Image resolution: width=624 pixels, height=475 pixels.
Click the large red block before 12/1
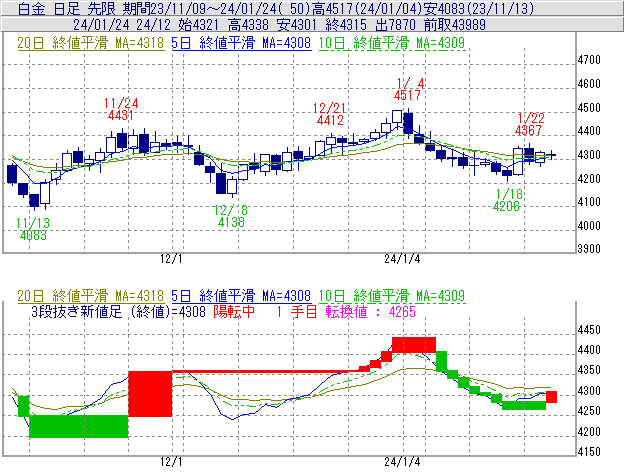coord(150,394)
